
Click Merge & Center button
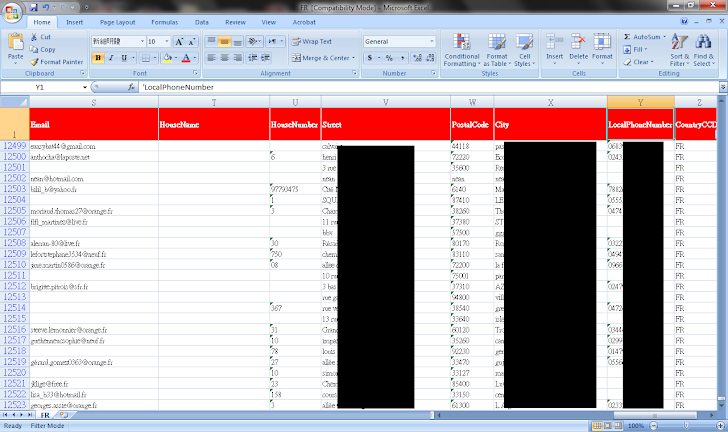tap(321, 58)
